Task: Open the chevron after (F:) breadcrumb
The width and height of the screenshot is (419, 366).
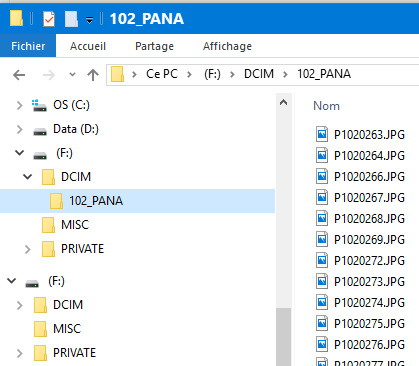Action: pos(232,74)
